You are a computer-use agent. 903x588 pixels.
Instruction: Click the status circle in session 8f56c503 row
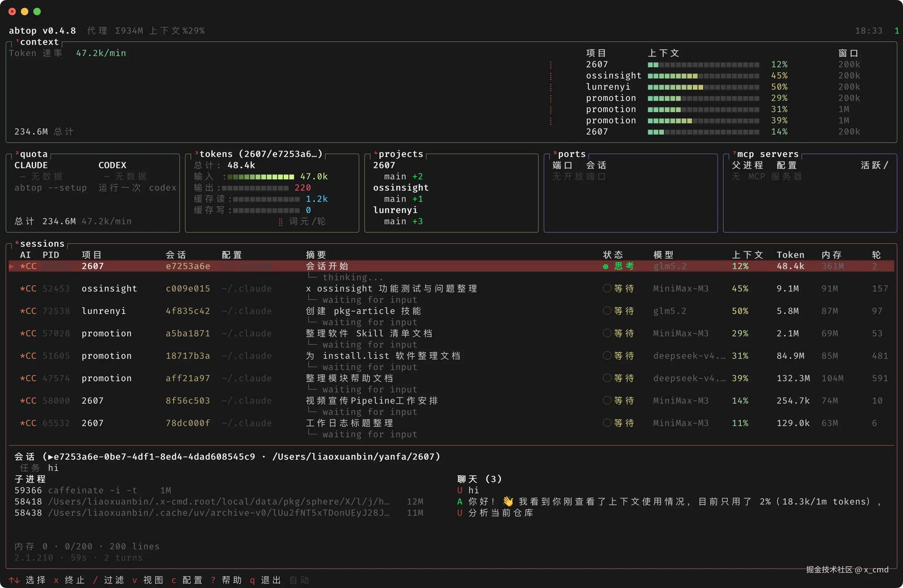[607, 401]
